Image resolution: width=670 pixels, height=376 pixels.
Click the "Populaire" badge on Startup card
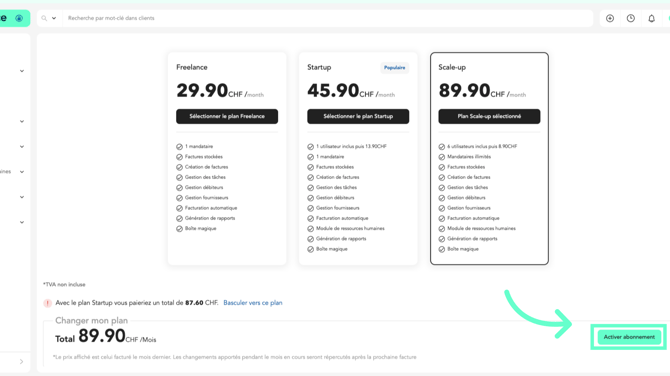click(394, 68)
